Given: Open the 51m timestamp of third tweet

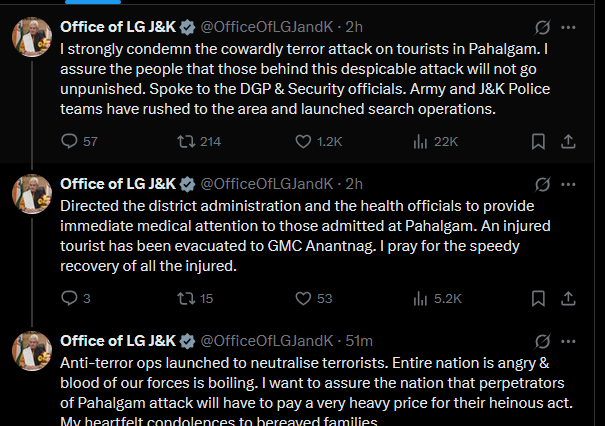Looking at the screenshot, I should point(358,341).
